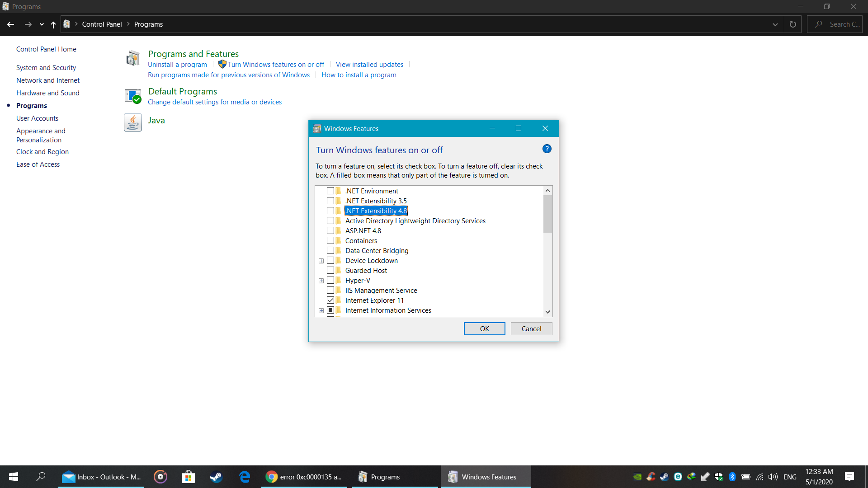The width and height of the screenshot is (868, 488).
Task: Click OK in Windows Features dialog
Action: click(x=485, y=329)
